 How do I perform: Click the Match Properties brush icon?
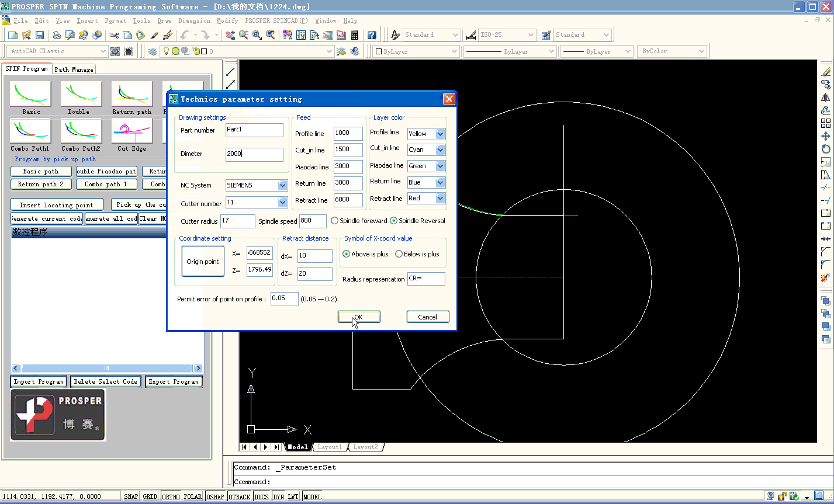click(x=154, y=35)
